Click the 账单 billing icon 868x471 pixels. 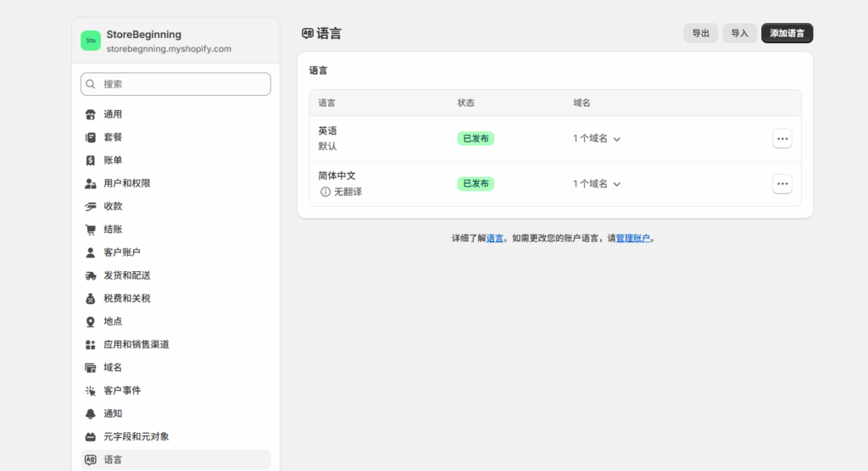point(91,160)
